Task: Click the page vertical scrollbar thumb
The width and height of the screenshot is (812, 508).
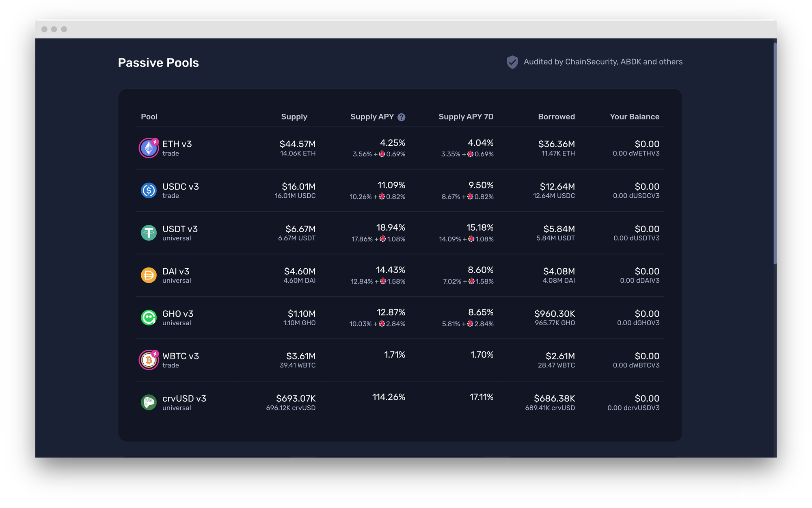Action: pyautogui.click(x=775, y=154)
